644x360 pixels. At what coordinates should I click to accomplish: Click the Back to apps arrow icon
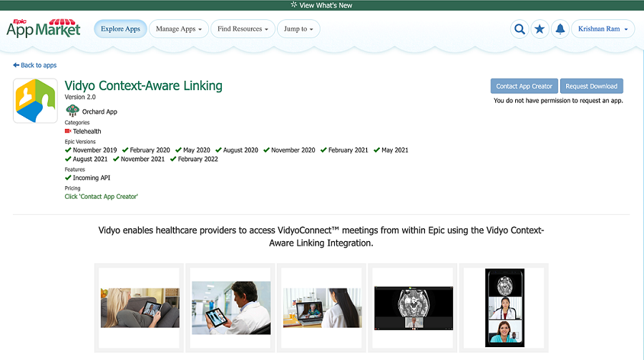click(16, 65)
